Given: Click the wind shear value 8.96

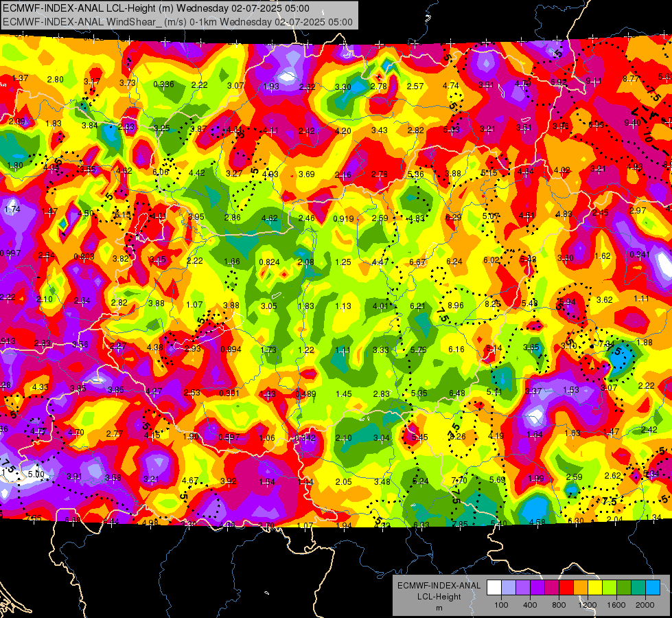Looking at the screenshot, I should 456,306.
